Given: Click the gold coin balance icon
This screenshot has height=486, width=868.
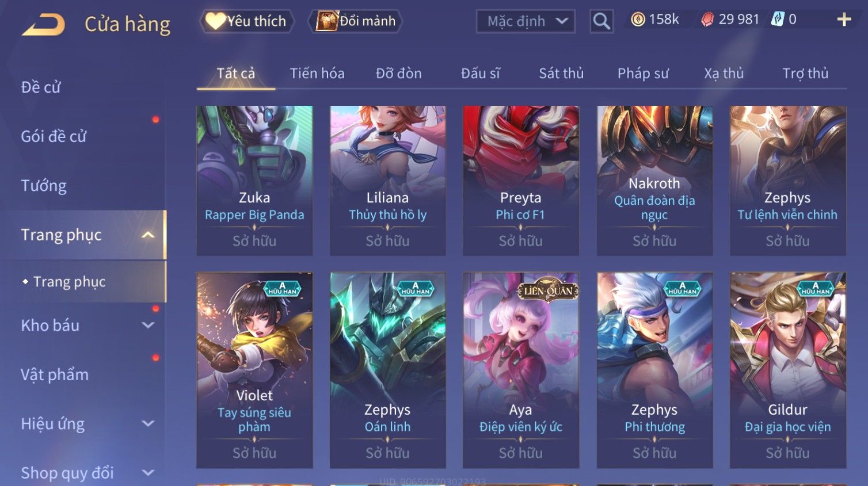Looking at the screenshot, I should [x=638, y=20].
